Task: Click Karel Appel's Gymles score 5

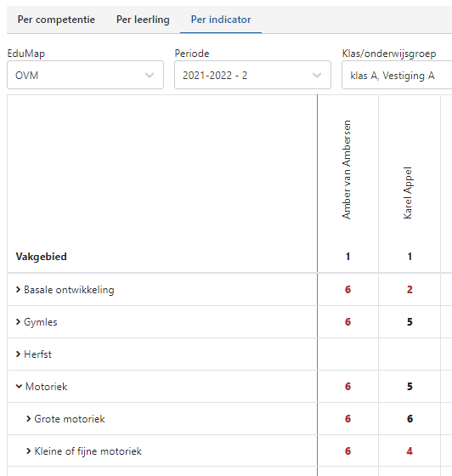Action: tap(410, 322)
